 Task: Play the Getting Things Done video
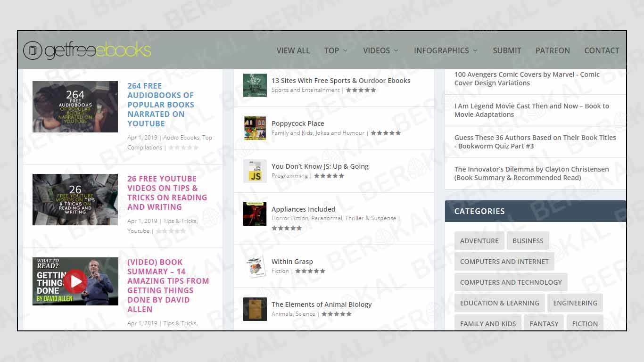[x=75, y=281]
